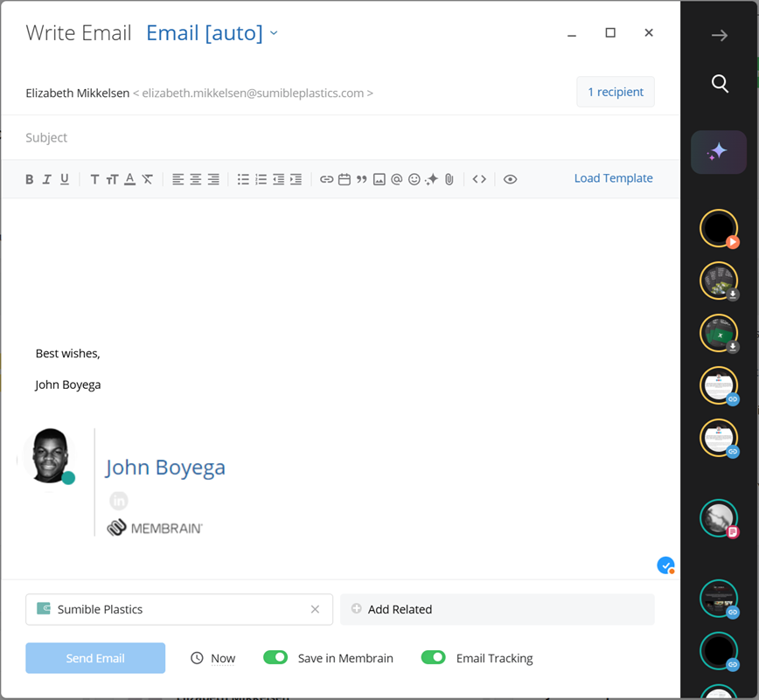Click the Add Related field
Screen dimensions: 759x700
click(x=498, y=609)
